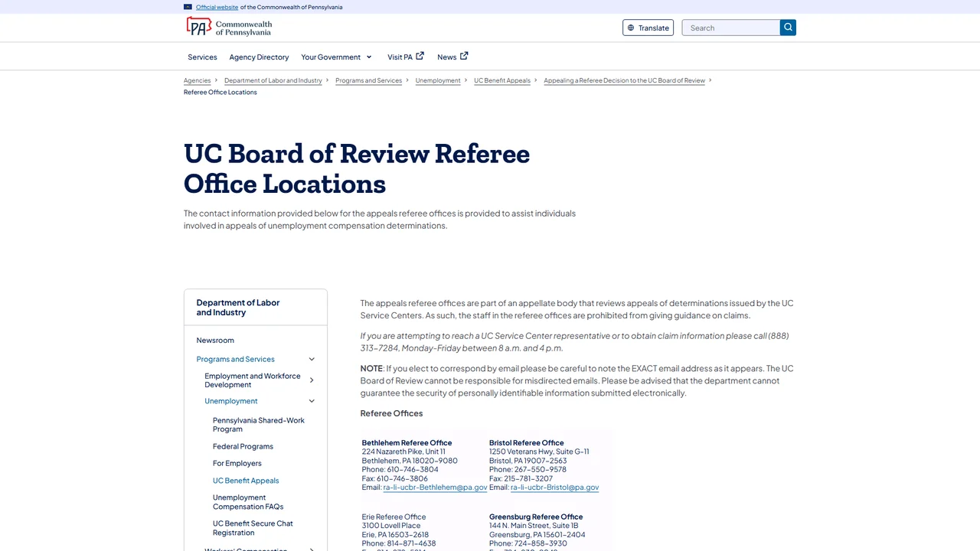980x551 pixels.
Task: Open Newsroom in the sidebar
Action: pos(215,340)
